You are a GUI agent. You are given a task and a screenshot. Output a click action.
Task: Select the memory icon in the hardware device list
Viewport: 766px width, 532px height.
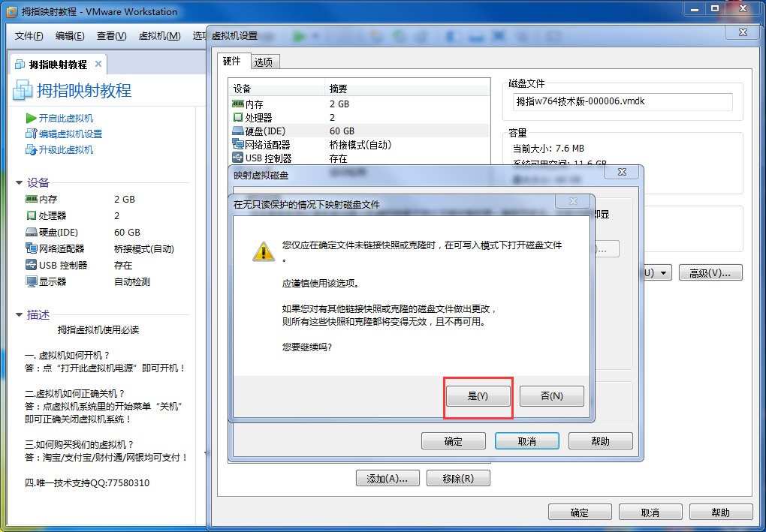click(238, 104)
